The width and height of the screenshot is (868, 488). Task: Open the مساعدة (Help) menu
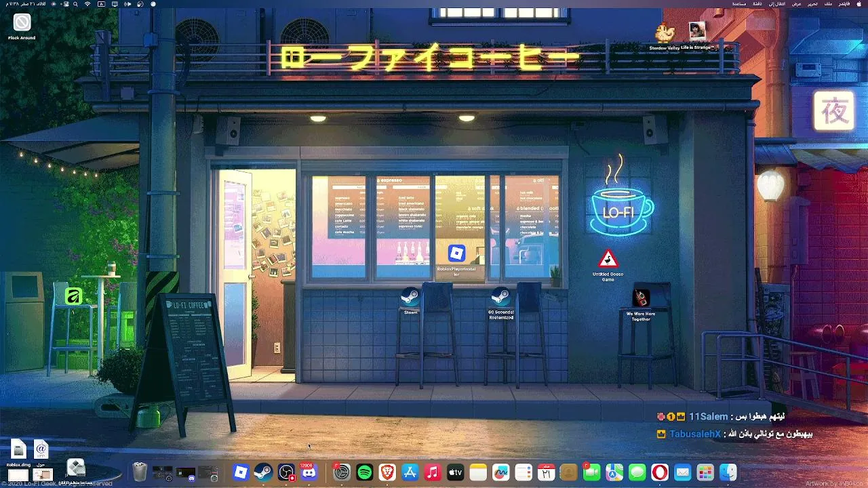coord(739,4)
